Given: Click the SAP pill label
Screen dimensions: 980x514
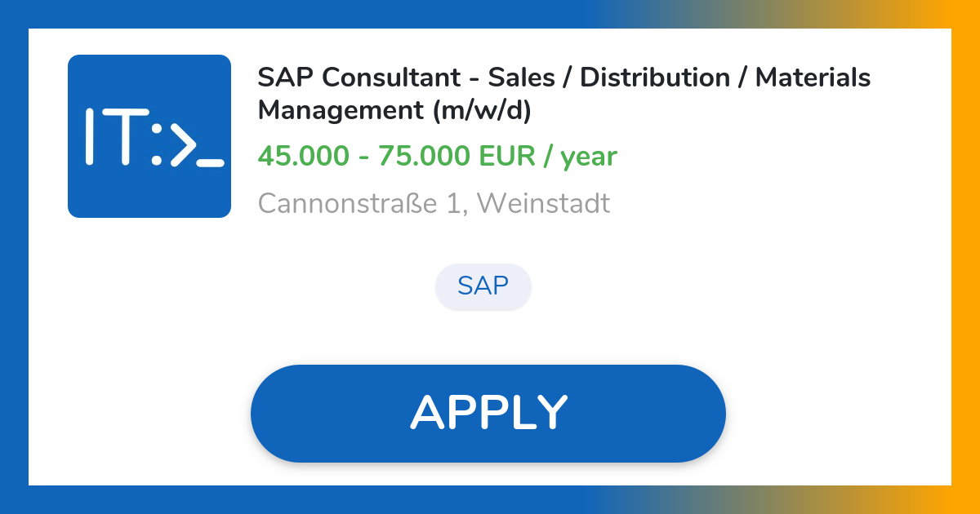Looking at the screenshot, I should [483, 286].
